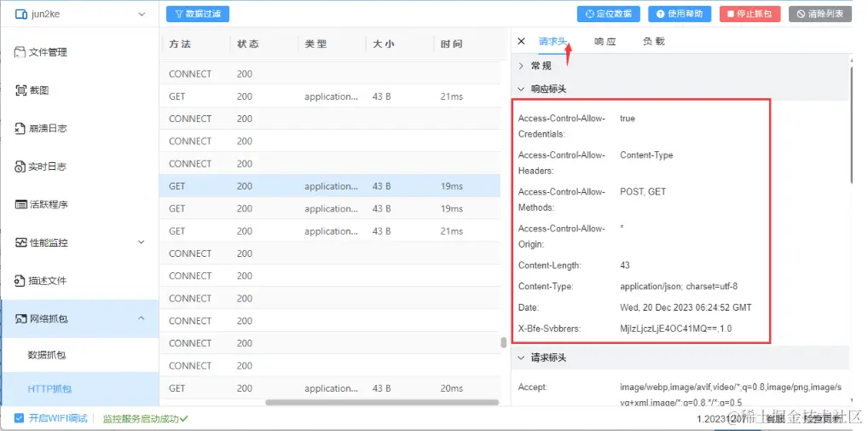This screenshot has width=868, height=431.
Task: Click the table horizontal scrollbar
Action: click(382, 402)
